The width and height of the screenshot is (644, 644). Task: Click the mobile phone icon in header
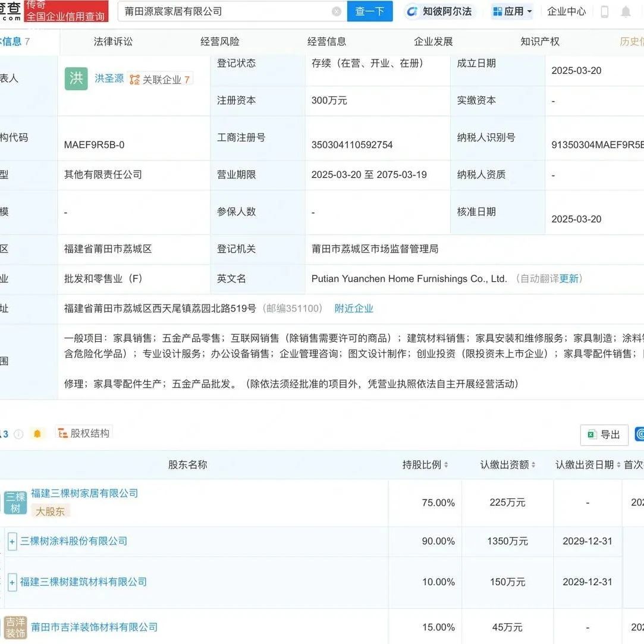605,11
